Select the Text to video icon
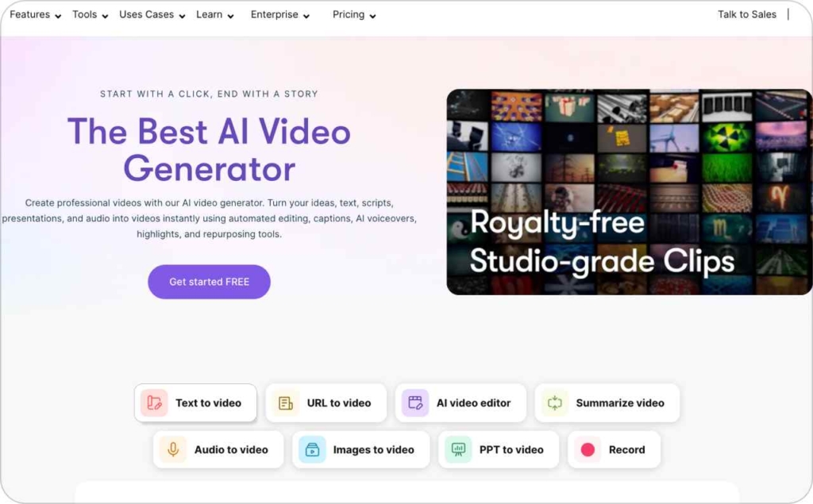 point(153,402)
